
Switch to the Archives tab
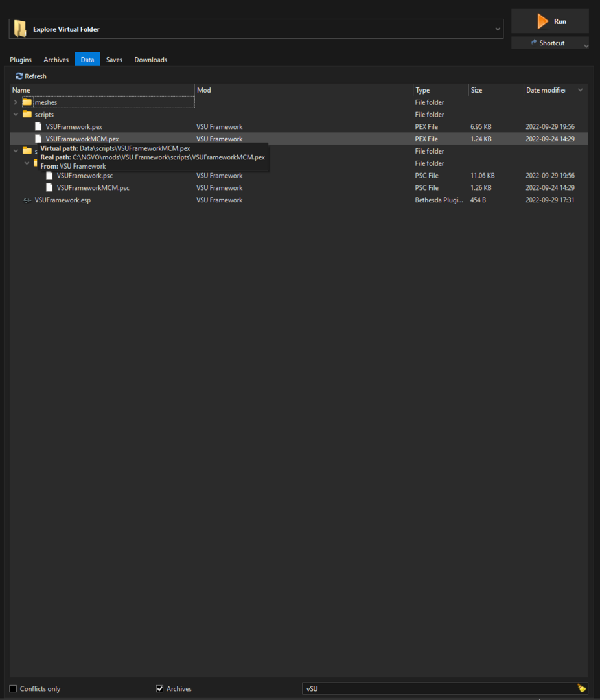tap(56, 60)
